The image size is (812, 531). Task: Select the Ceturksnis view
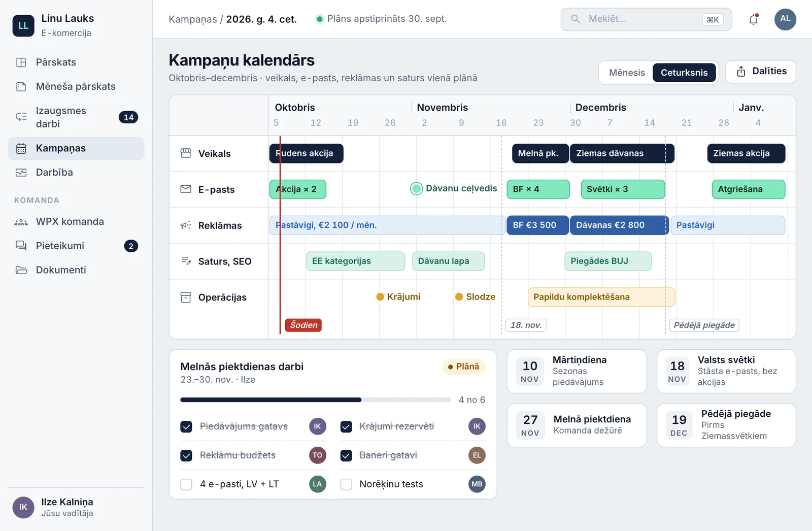[684, 73]
